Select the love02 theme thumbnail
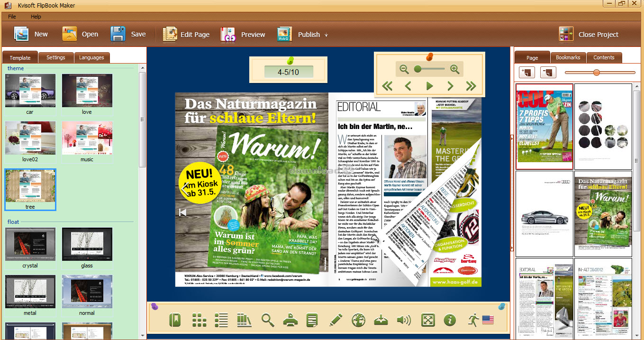 (30, 138)
